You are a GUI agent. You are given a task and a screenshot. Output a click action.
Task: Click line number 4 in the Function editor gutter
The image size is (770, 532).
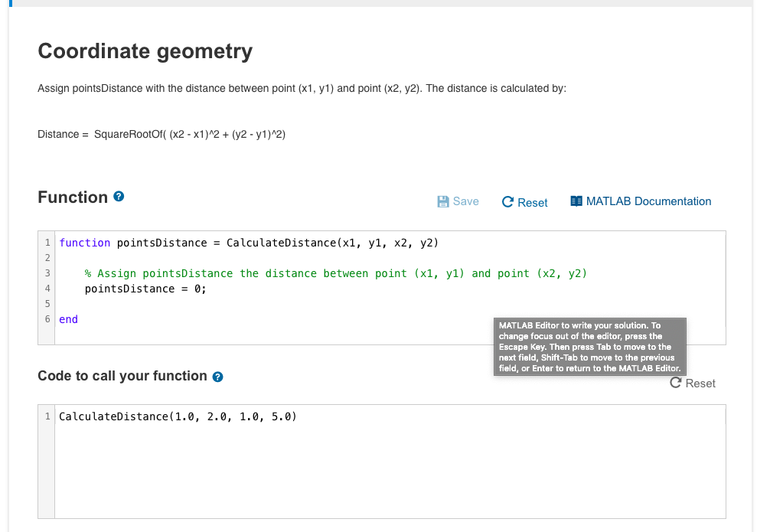(x=47, y=289)
